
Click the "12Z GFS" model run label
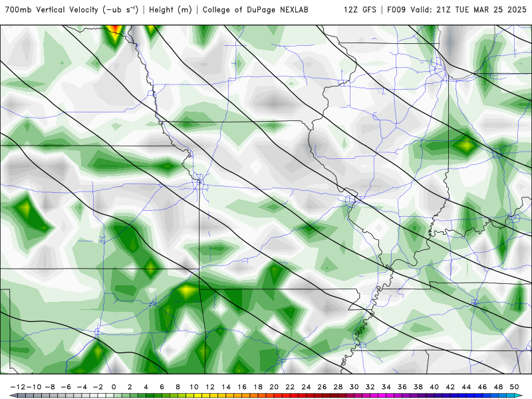click(x=360, y=10)
